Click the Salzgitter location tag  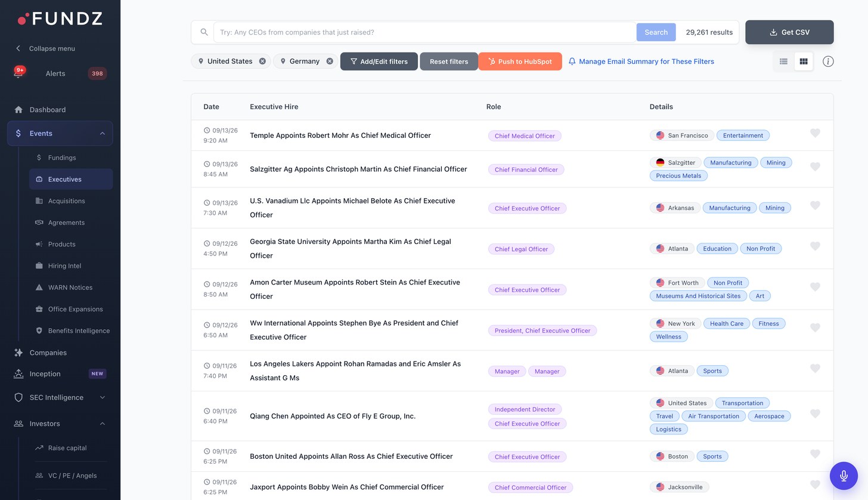coord(675,162)
